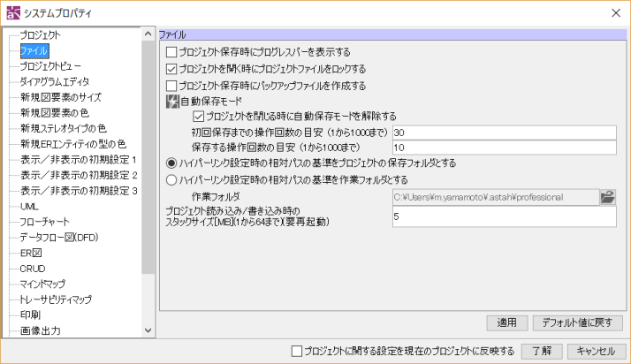
Task: Select CRUD category
Action: pos(33,269)
